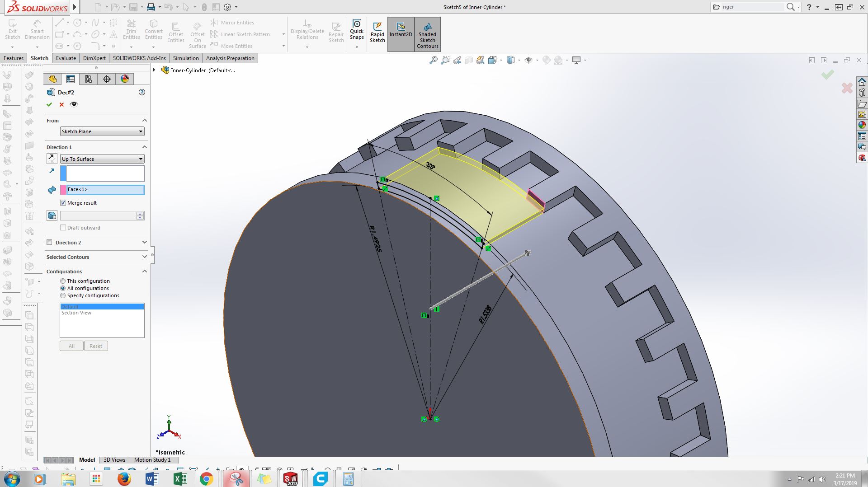This screenshot has width=868, height=487.
Task: Collapse Direction 1 section
Action: (145, 147)
